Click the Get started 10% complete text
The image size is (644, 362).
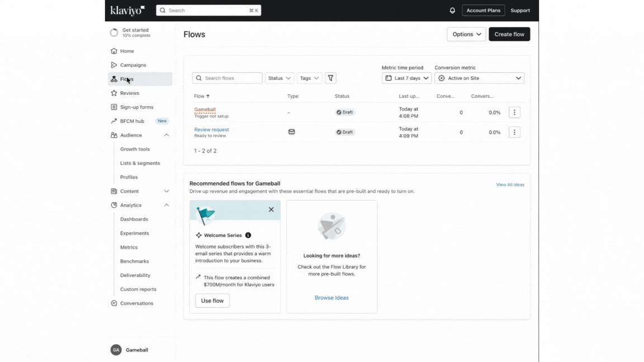[x=136, y=32]
